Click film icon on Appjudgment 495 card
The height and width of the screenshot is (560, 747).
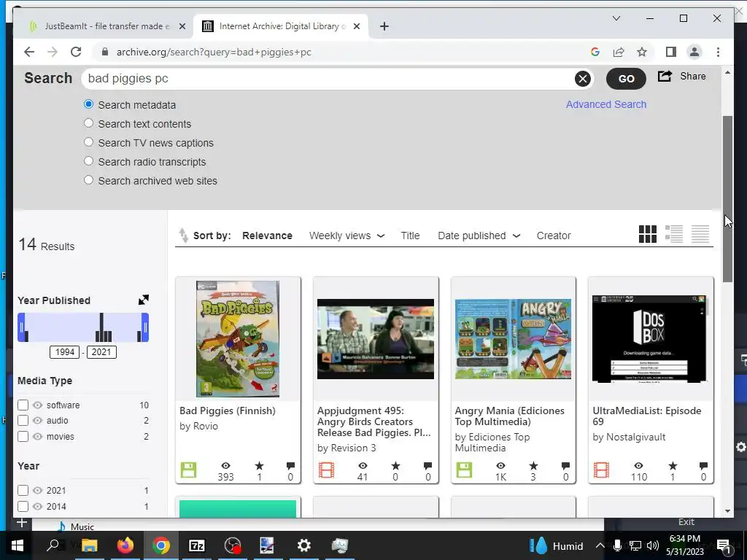(326, 470)
